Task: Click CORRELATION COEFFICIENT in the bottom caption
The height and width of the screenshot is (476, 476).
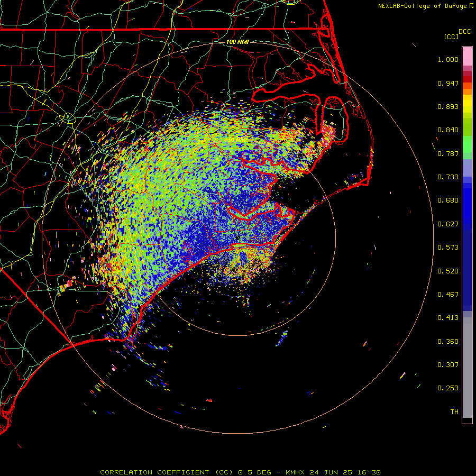Action: click(154, 472)
